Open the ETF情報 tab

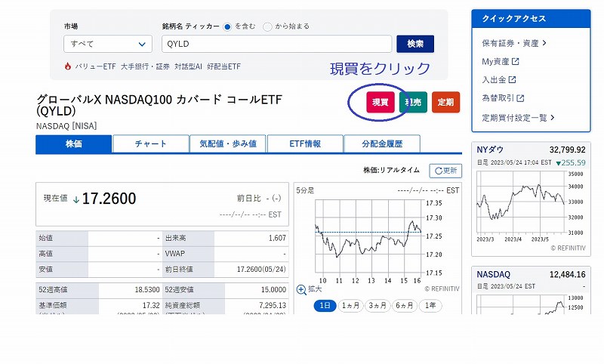[305, 143]
